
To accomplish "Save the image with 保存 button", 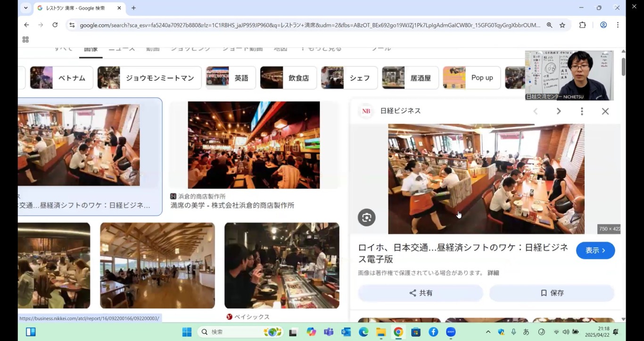I will (x=552, y=293).
